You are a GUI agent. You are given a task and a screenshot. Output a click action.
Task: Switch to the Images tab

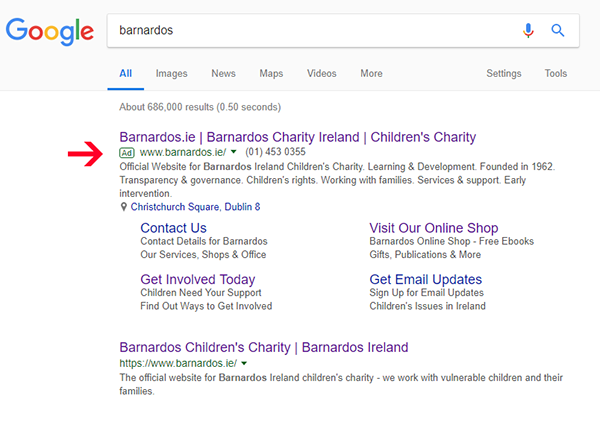point(171,73)
